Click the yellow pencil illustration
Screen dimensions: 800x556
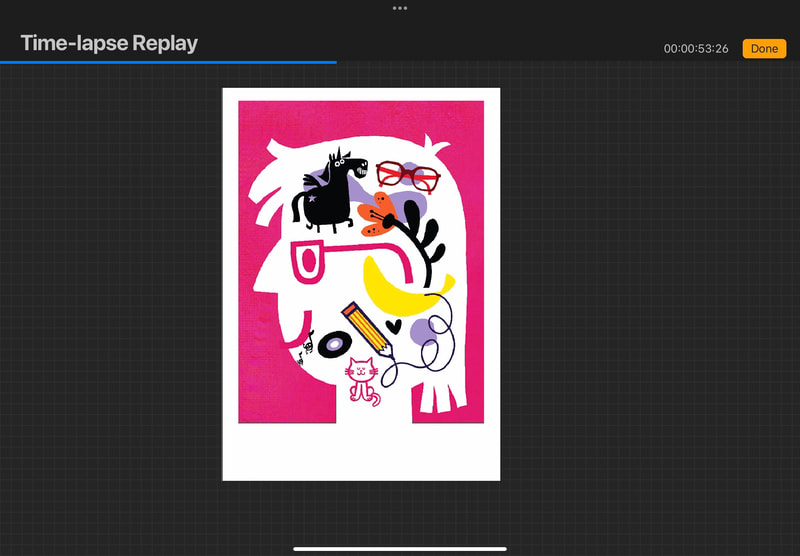pos(368,328)
